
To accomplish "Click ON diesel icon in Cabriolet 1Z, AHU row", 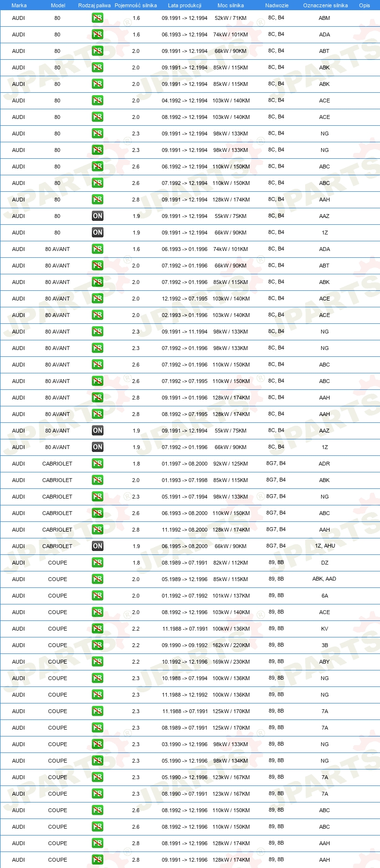I will tap(98, 546).
